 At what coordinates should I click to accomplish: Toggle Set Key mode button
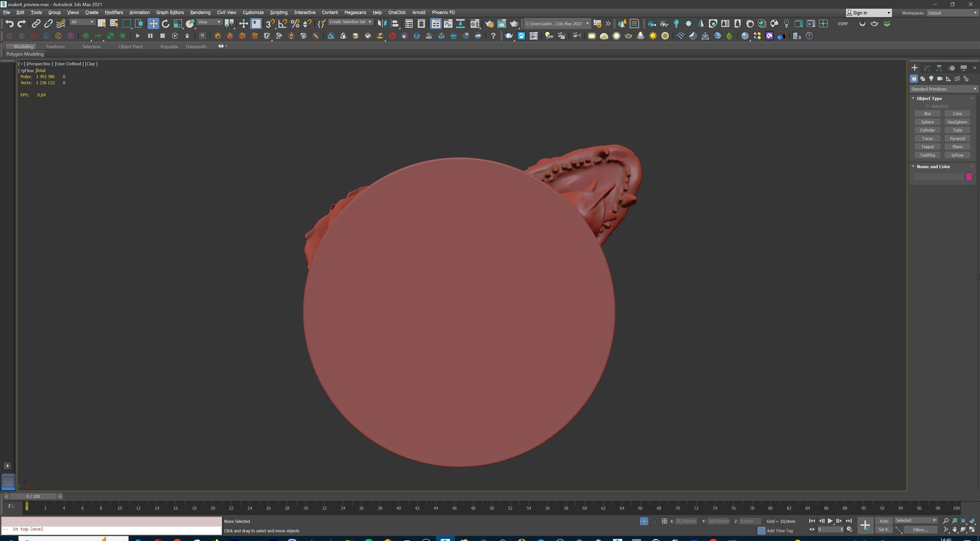point(883,530)
